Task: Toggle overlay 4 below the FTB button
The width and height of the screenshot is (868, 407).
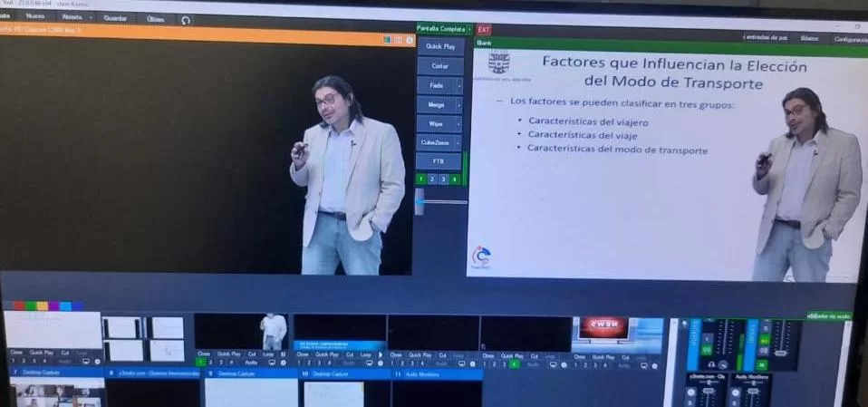Action: (455, 179)
